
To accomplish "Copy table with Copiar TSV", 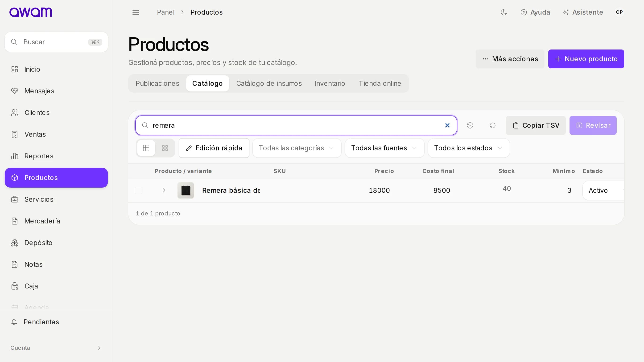I will (536, 126).
